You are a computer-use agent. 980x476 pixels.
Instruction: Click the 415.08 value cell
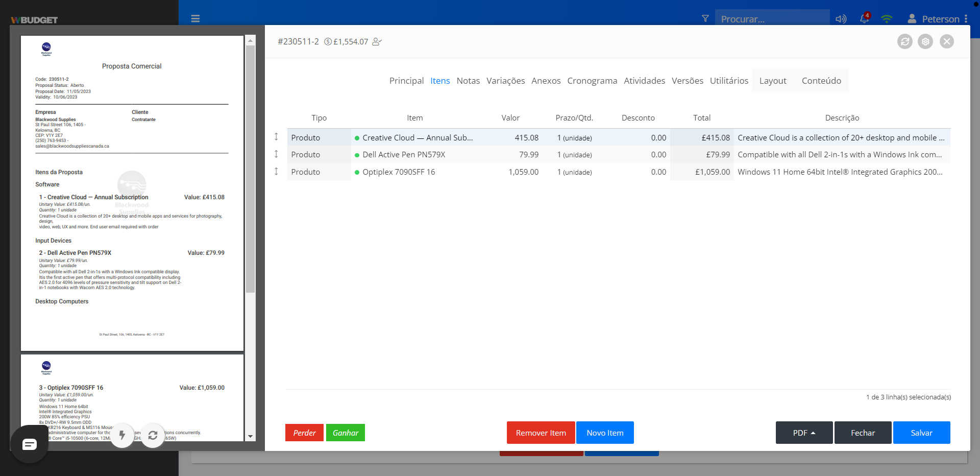tap(510, 138)
